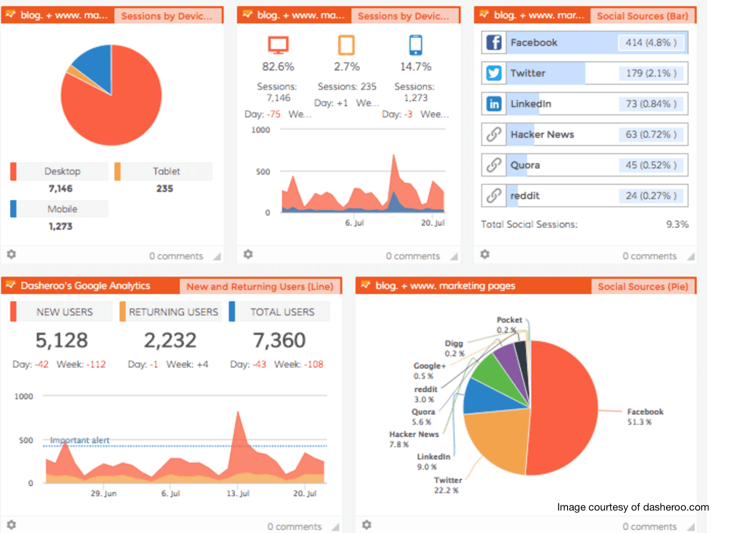Open the settings gear of the Google Analytics widget

11,525
